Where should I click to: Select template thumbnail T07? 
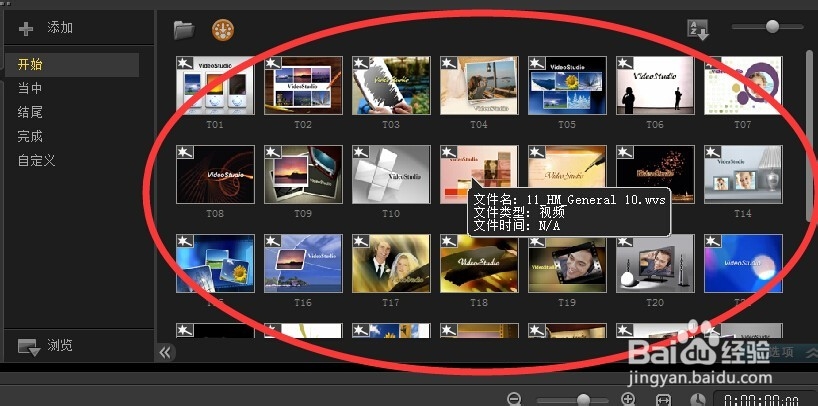743,86
